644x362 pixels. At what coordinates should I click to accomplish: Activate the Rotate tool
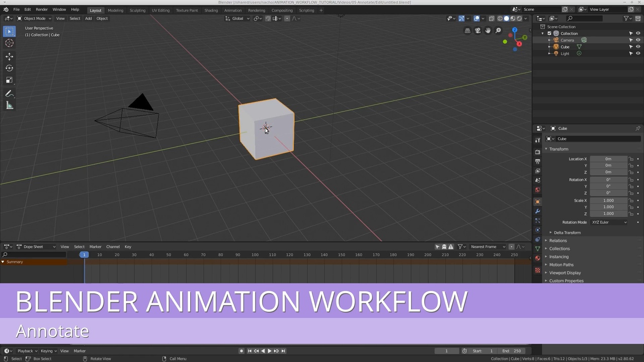tap(9, 68)
